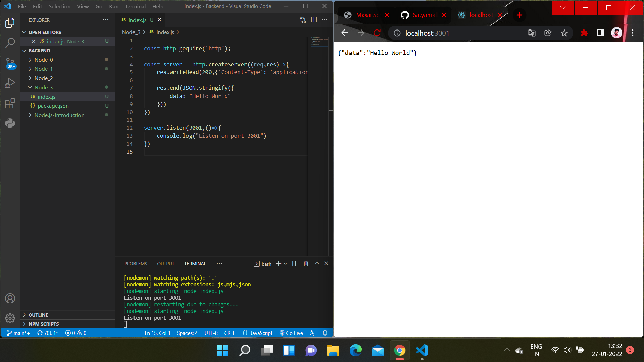Kill the active bash terminal
The height and width of the screenshot is (362, 644).
point(306,263)
